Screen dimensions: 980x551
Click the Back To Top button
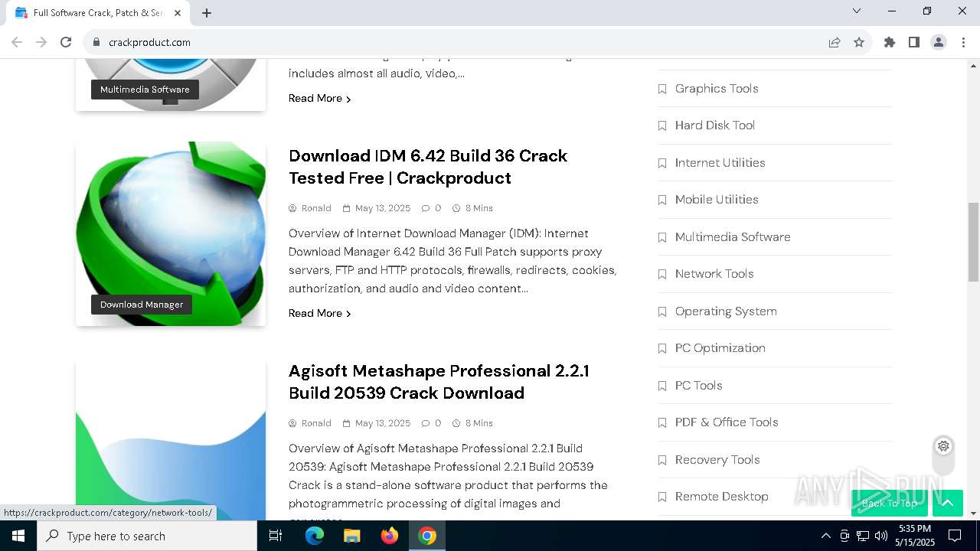pyautogui.click(x=890, y=503)
